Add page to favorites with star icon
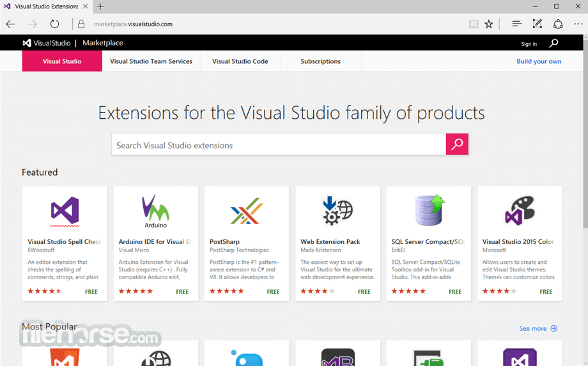Viewport: 588px width, 366px height. [489, 24]
